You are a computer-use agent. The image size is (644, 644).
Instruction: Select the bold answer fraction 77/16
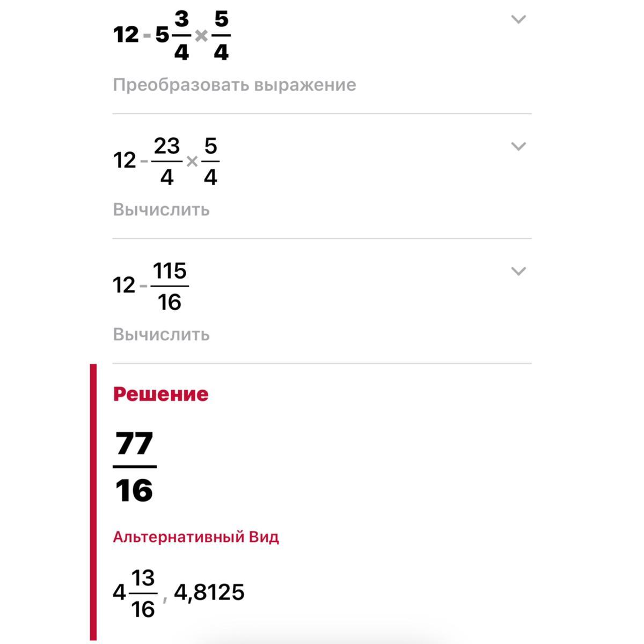pyautogui.click(x=135, y=467)
